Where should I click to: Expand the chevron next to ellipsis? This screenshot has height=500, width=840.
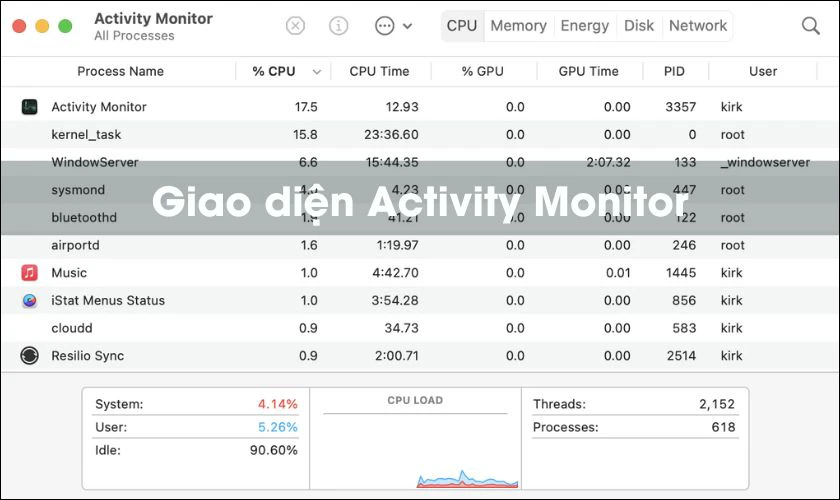click(408, 26)
